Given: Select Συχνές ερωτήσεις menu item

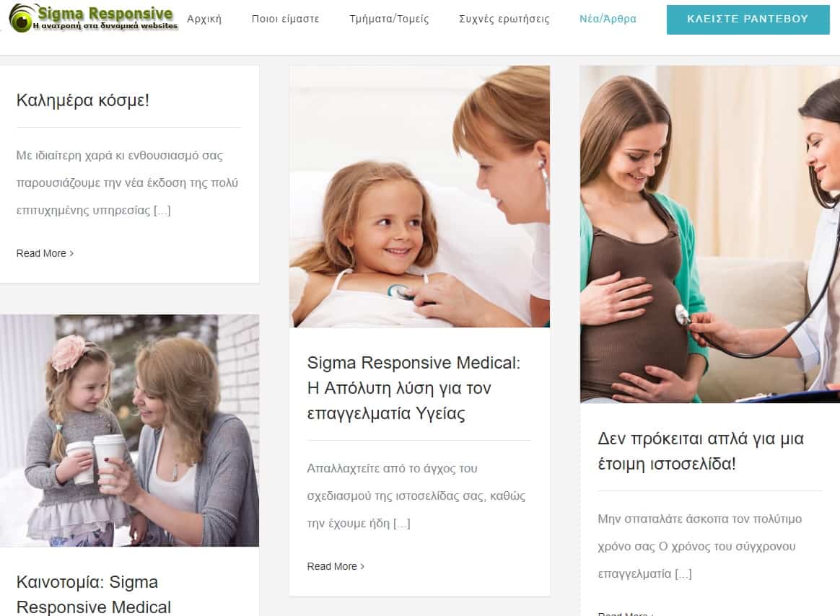Looking at the screenshot, I should point(504,19).
